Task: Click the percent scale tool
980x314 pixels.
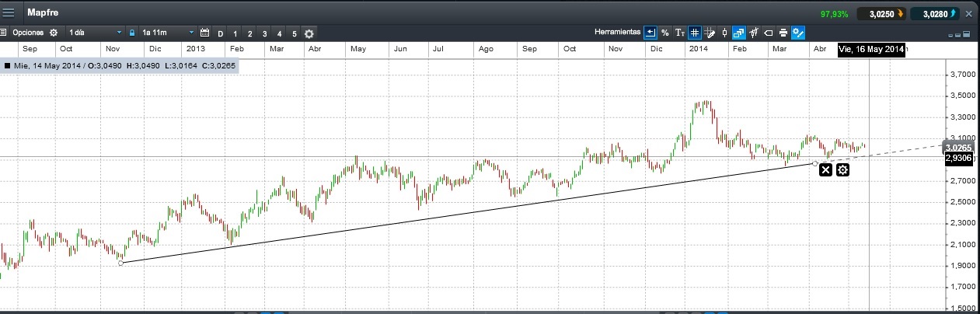Action: [665, 33]
